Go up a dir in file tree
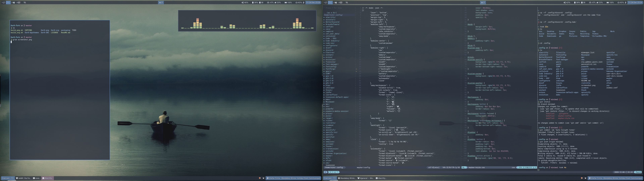The image size is (644, 181). pyautogui.click(x=330, y=13)
